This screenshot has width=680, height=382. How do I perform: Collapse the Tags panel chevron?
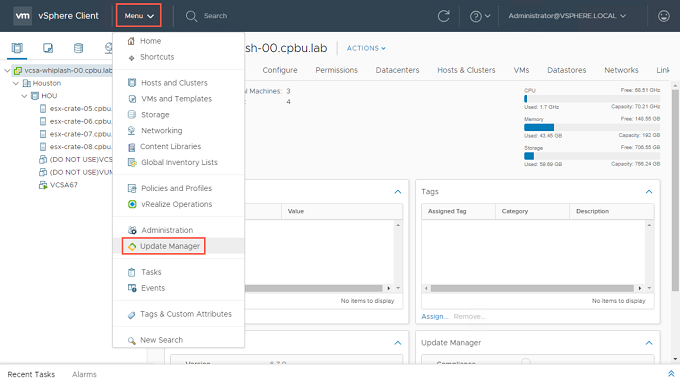pos(649,192)
